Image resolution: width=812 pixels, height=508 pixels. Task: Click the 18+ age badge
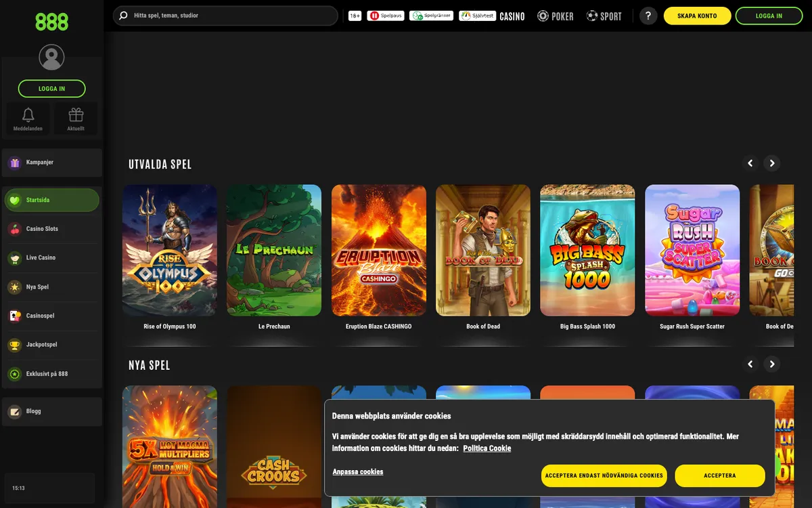click(x=355, y=16)
